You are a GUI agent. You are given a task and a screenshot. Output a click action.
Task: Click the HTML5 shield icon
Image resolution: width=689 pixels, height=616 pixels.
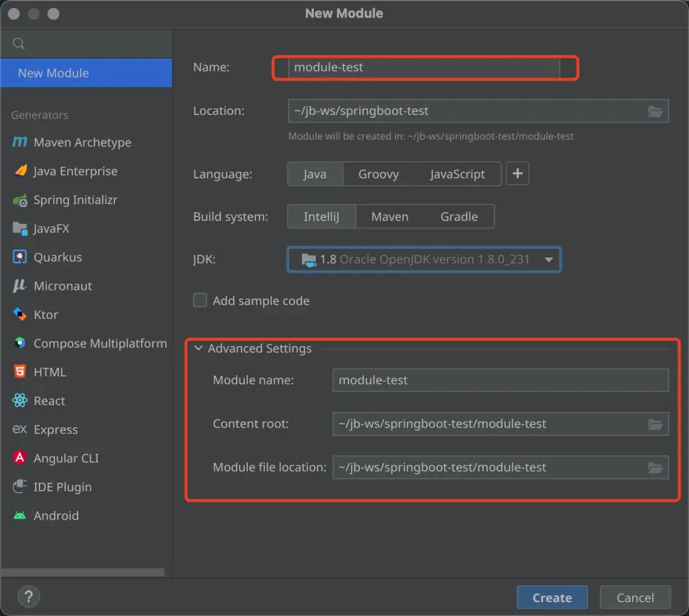[20, 372]
